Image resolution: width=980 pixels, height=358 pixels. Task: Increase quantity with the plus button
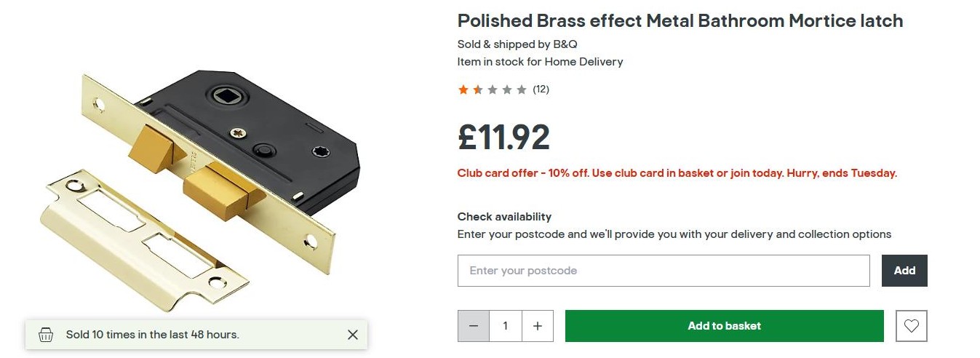(x=538, y=326)
